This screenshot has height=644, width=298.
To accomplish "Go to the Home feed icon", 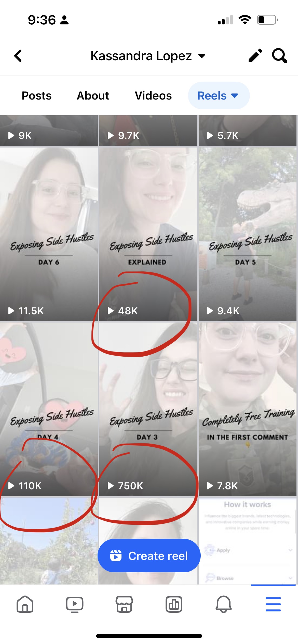I will [25, 604].
